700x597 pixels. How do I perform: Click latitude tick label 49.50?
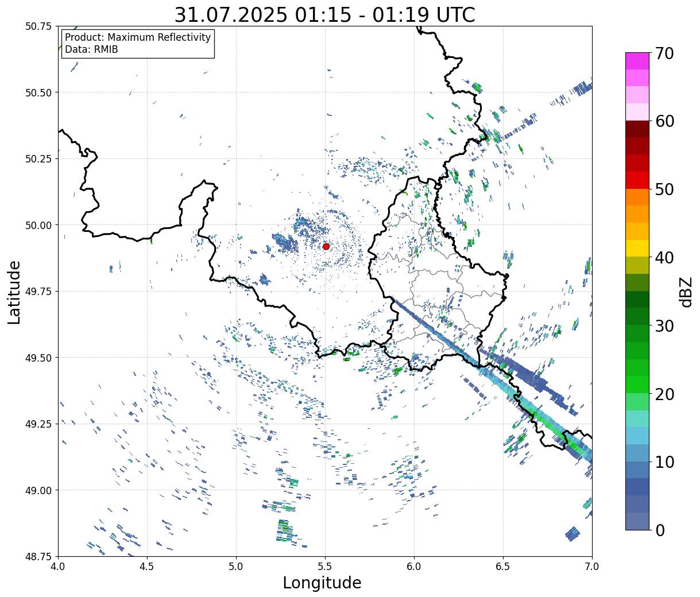(x=38, y=358)
